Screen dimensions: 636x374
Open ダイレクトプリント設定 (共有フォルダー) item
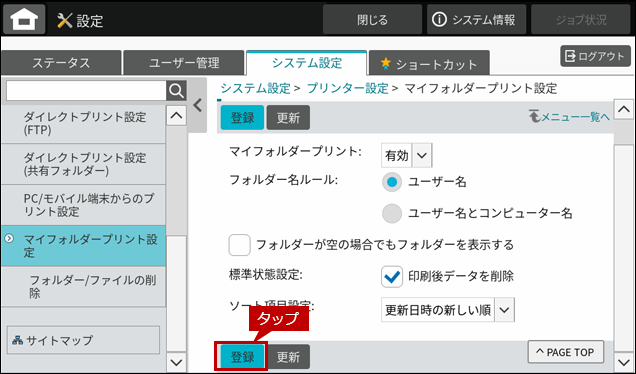point(84,164)
